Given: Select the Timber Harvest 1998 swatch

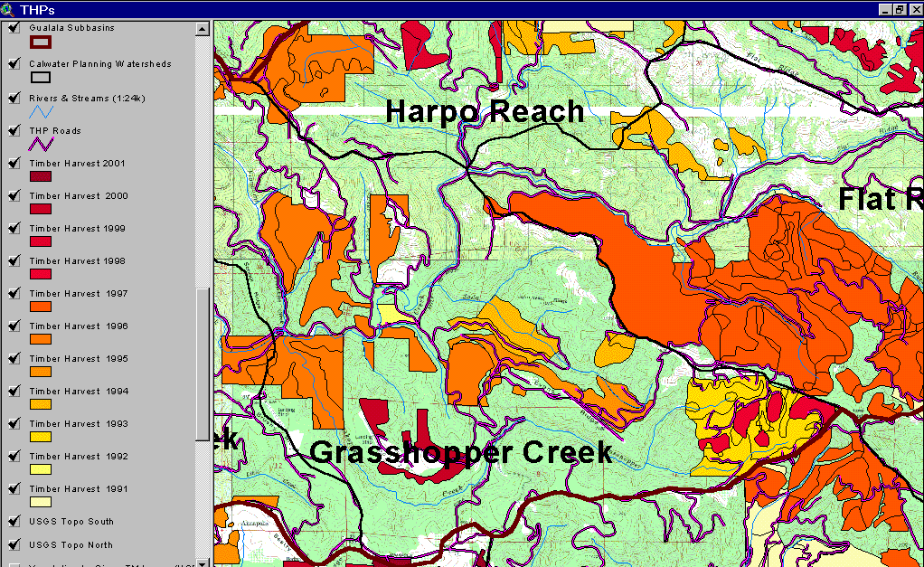Looking at the screenshot, I should click(41, 274).
